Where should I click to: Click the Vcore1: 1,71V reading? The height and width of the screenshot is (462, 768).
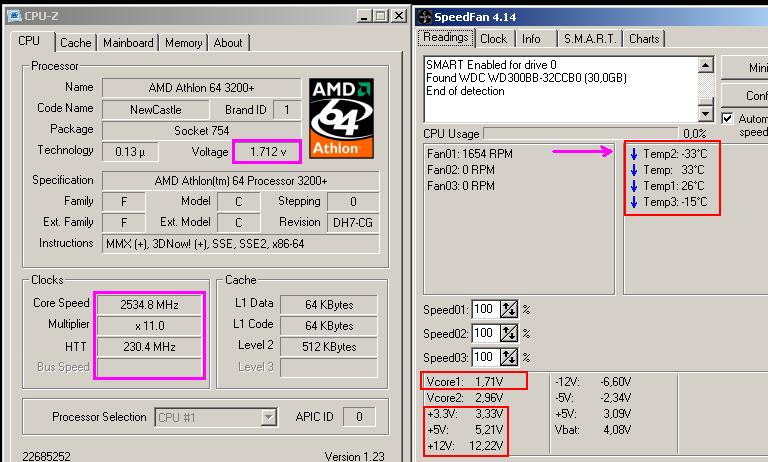465,382
